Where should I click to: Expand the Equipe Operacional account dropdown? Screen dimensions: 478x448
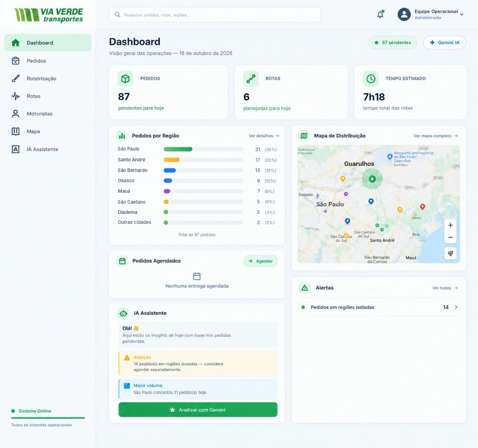462,15
